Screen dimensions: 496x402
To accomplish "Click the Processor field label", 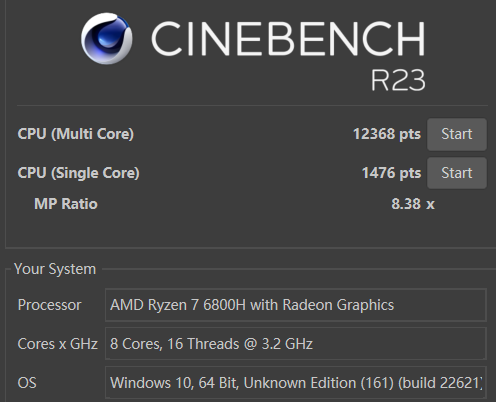I will tap(49, 305).
